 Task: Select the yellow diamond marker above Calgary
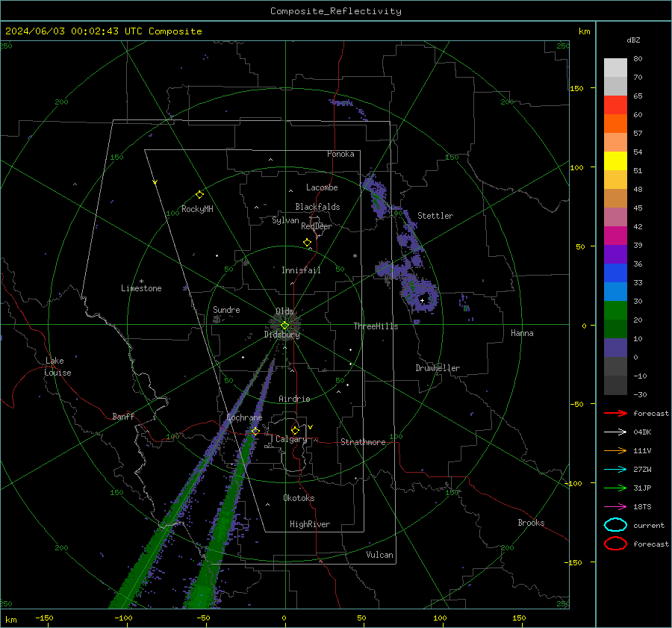(x=295, y=430)
